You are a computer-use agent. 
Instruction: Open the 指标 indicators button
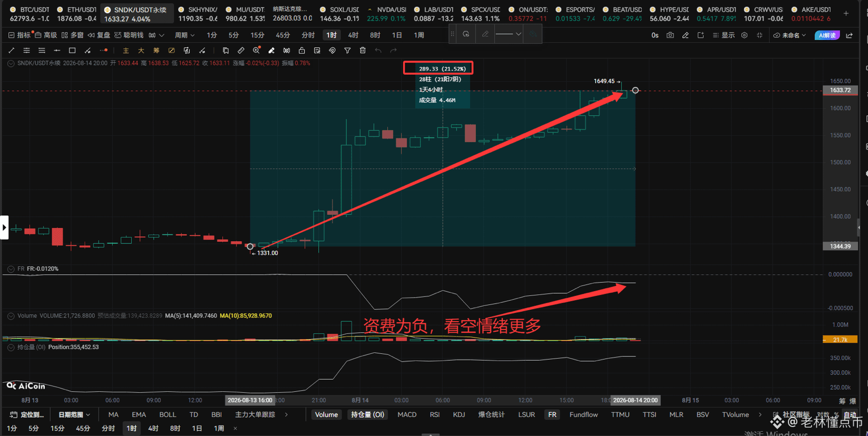pyautogui.click(x=19, y=35)
